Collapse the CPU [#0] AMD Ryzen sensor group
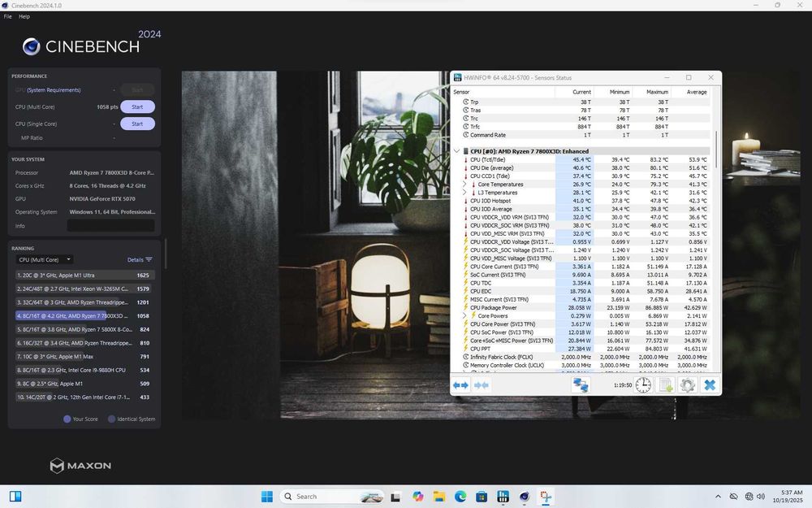This screenshot has width=812, height=508. pyautogui.click(x=456, y=151)
